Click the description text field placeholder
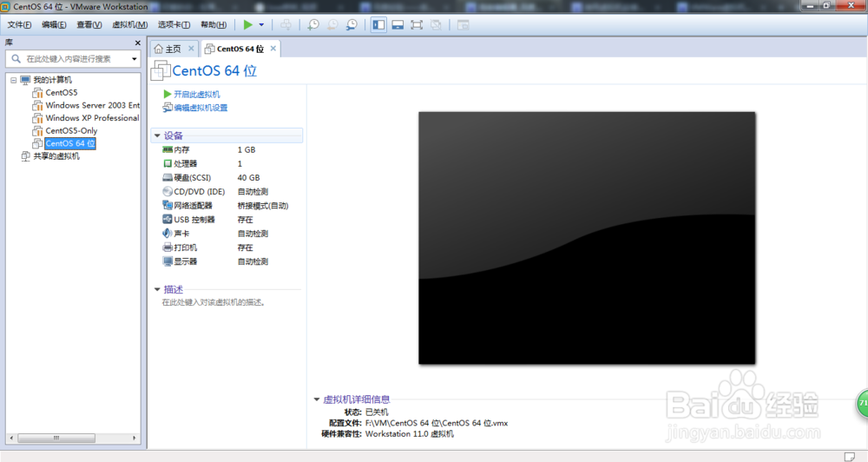 tap(214, 302)
